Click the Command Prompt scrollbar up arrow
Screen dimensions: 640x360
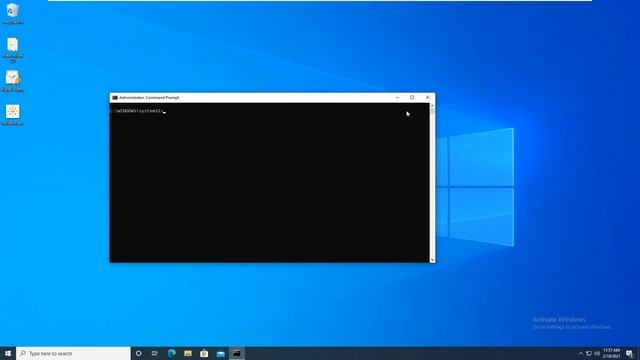432,105
